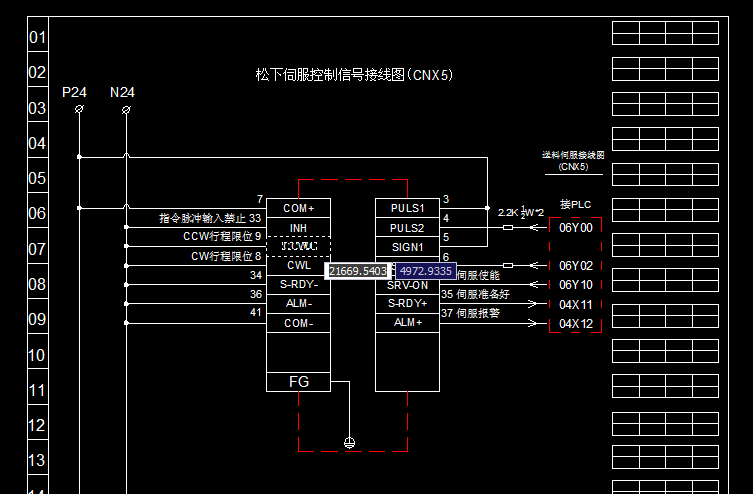The image size is (753, 494).
Task: Click the ALM+ terminal cell
Action: 407,322
